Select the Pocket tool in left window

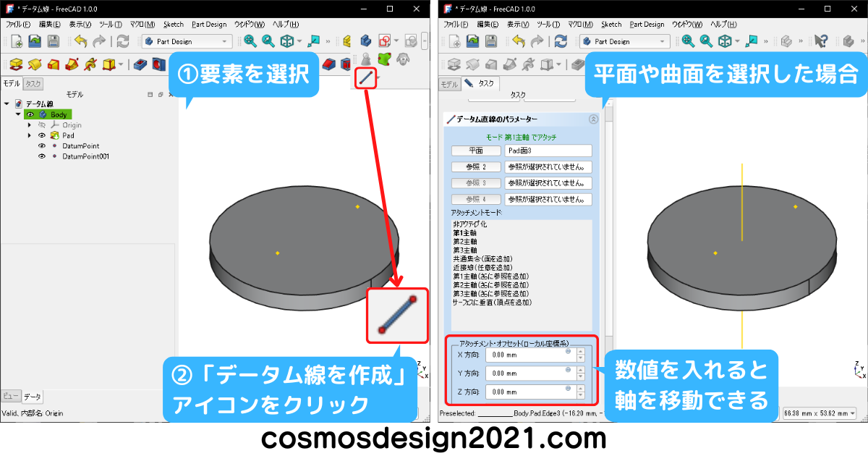click(140, 65)
